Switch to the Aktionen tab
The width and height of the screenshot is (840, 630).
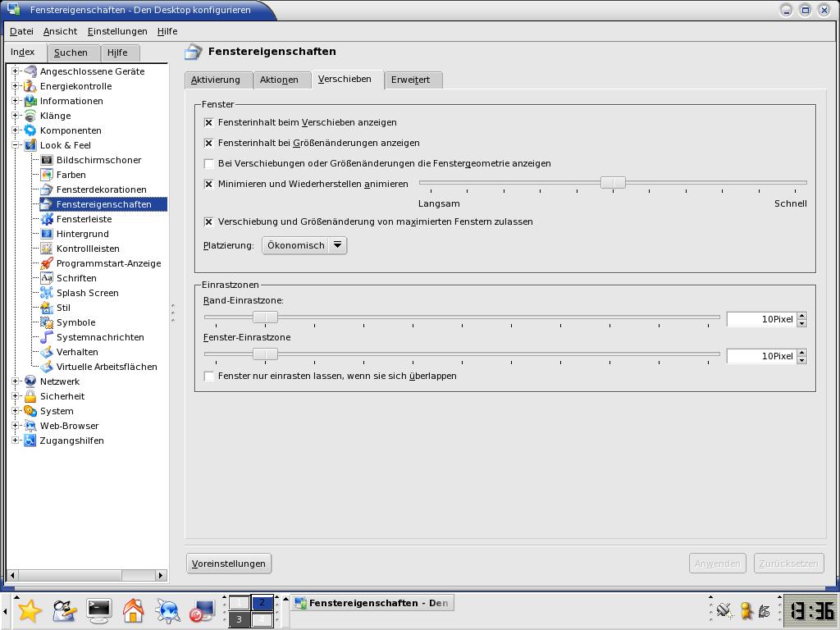[x=282, y=80]
